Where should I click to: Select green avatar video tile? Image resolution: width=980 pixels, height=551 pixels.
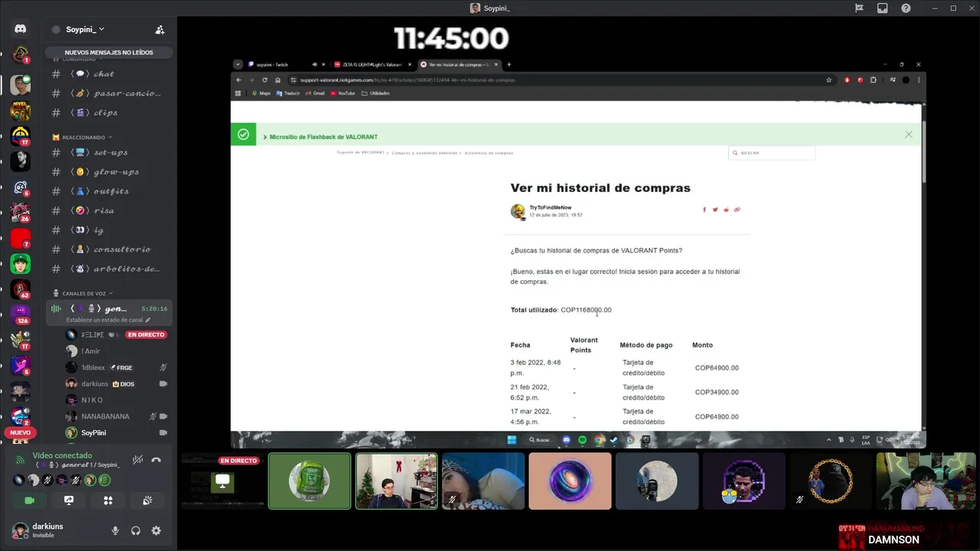coord(309,481)
